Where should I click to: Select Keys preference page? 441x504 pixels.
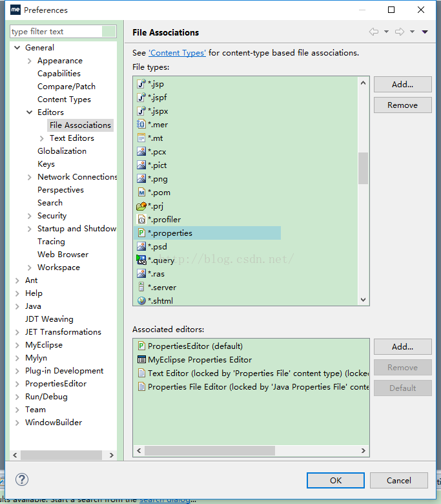pyautogui.click(x=46, y=164)
